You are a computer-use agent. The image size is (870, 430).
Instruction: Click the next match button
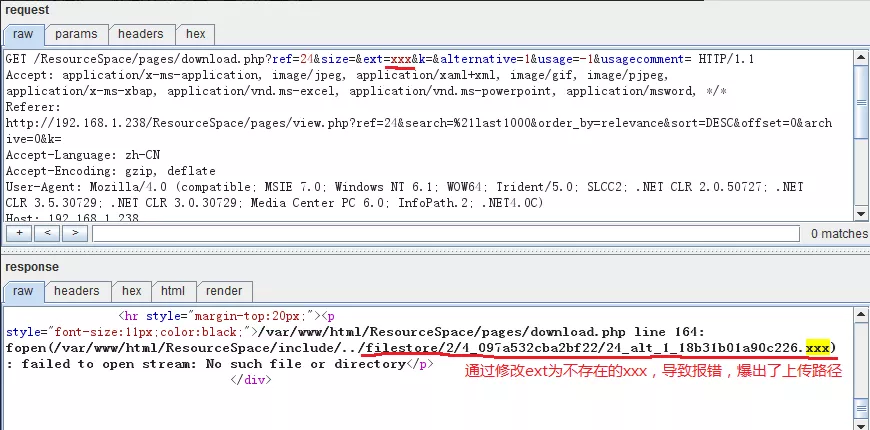click(x=75, y=233)
